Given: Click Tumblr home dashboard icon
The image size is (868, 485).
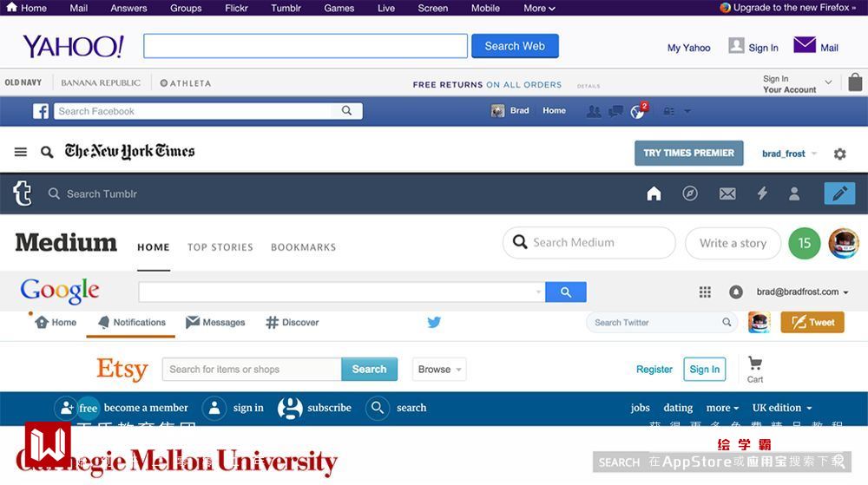Looking at the screenshot, I should [x=654, y=193].
